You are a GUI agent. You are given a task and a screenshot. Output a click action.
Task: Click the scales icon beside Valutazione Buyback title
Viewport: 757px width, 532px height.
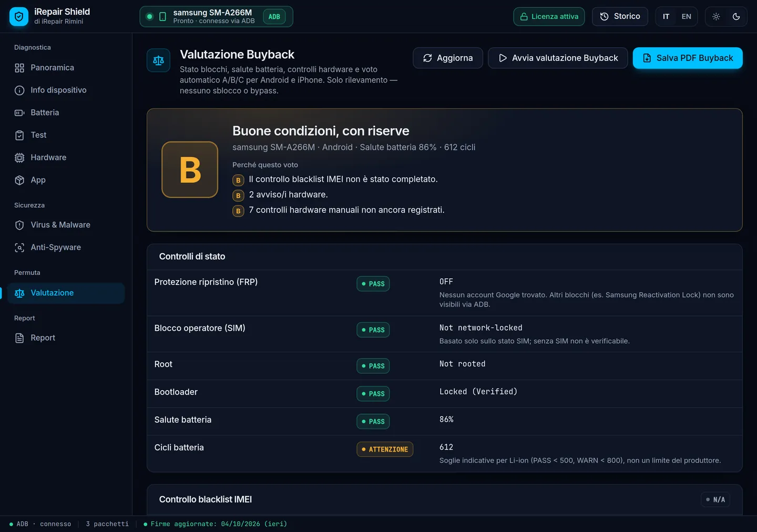pos(158,60)
